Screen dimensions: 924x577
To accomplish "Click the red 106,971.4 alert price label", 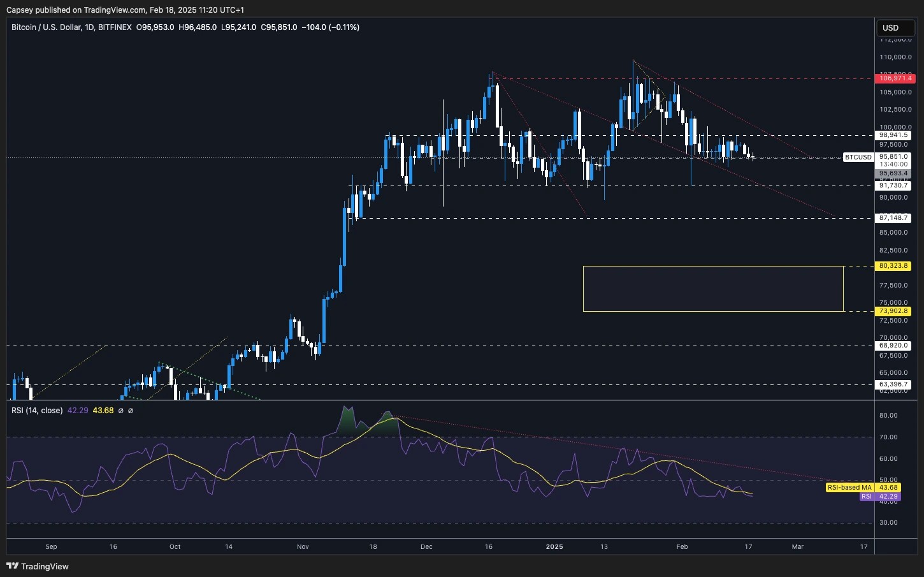I will [x=894, y=78].
